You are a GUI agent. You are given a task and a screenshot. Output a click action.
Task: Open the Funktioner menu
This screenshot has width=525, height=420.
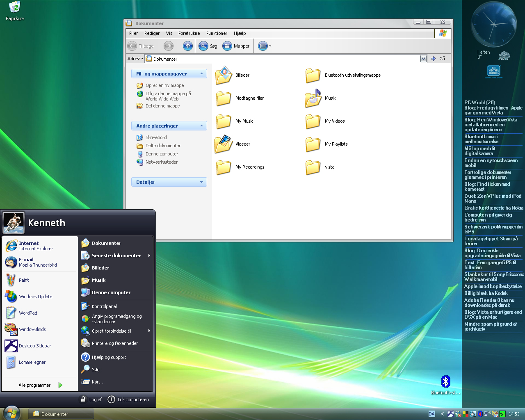(x=217, y=33)
